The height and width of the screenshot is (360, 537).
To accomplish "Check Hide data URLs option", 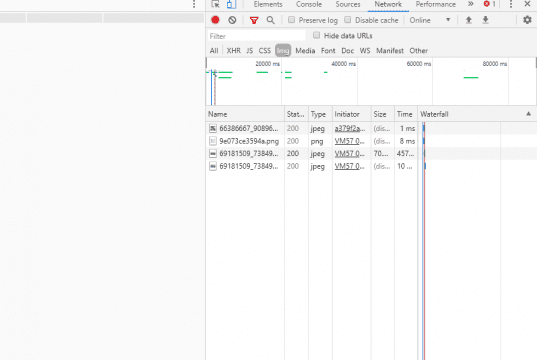I will coord(316,35).
